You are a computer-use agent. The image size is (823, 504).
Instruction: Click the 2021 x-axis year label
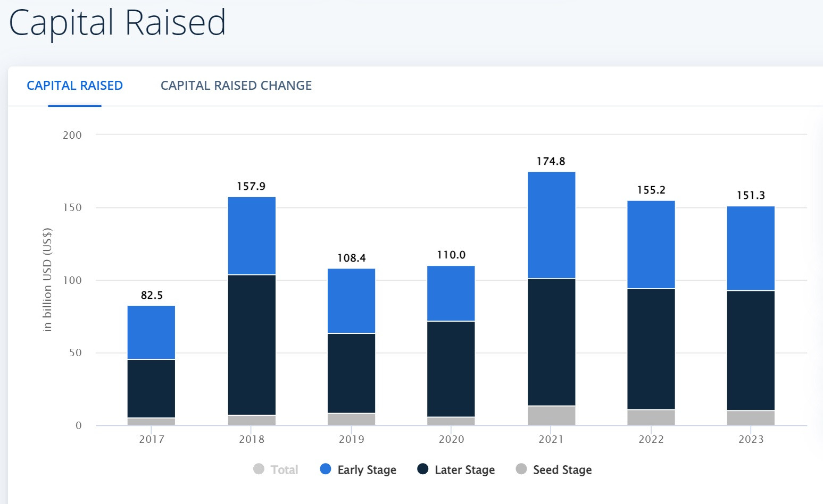pos(551,439)
